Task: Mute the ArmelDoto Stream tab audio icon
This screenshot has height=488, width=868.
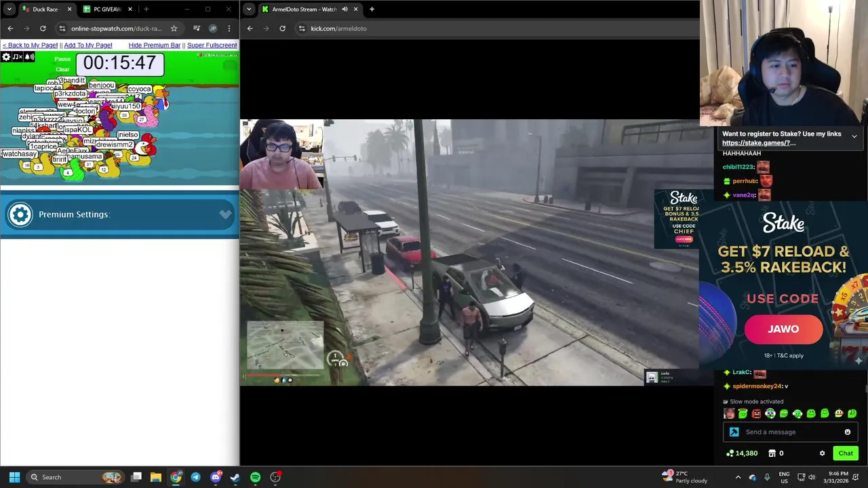Action: point(344,9)
